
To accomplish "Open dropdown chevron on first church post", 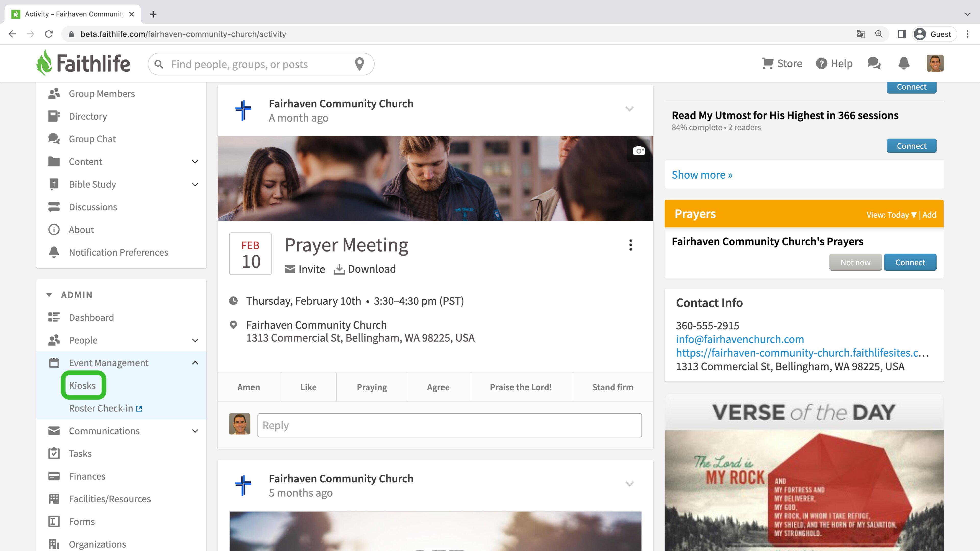I will 629,109.
